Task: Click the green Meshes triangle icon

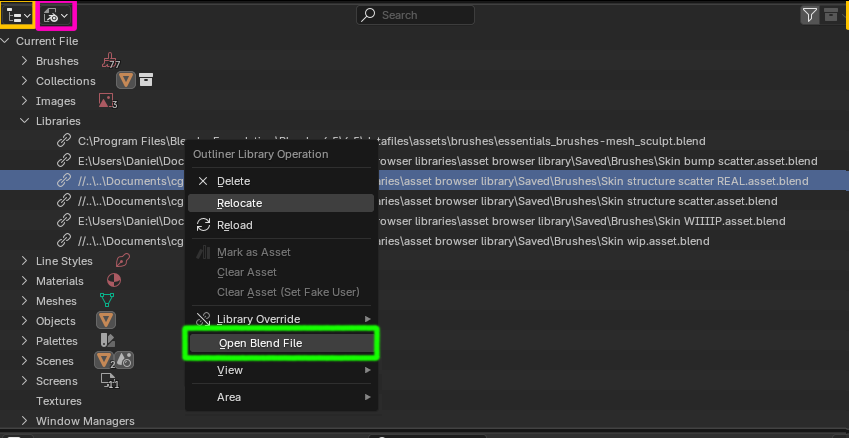Action: (107, 300)
